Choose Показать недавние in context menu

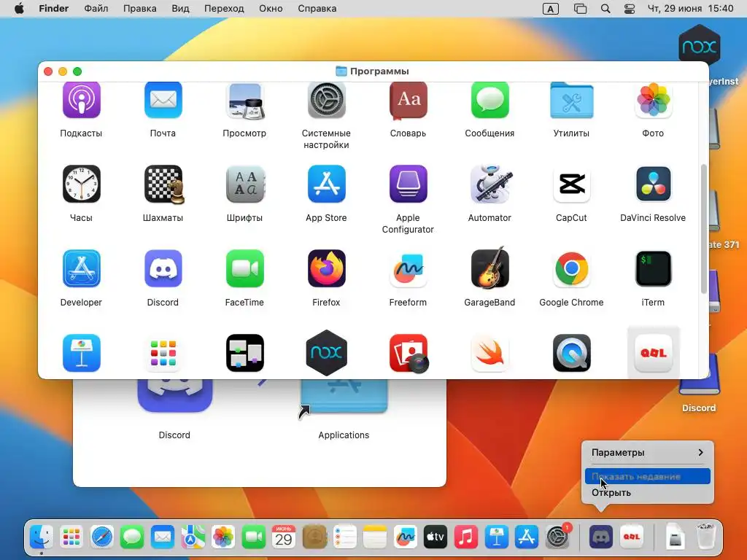tap(648, 476)
